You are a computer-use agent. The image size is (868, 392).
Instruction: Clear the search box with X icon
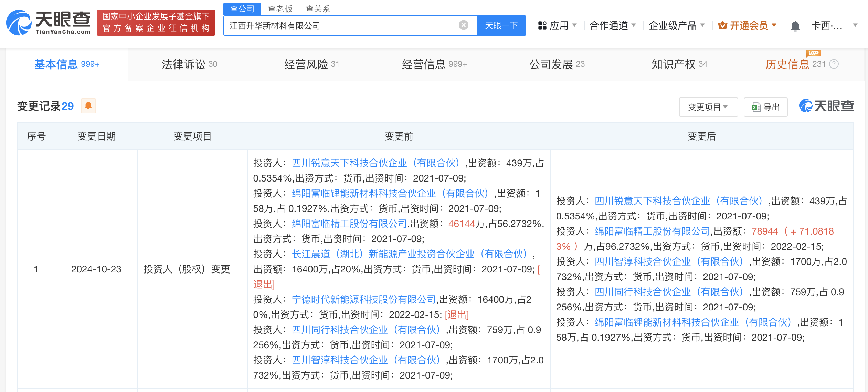coord(464,25)
